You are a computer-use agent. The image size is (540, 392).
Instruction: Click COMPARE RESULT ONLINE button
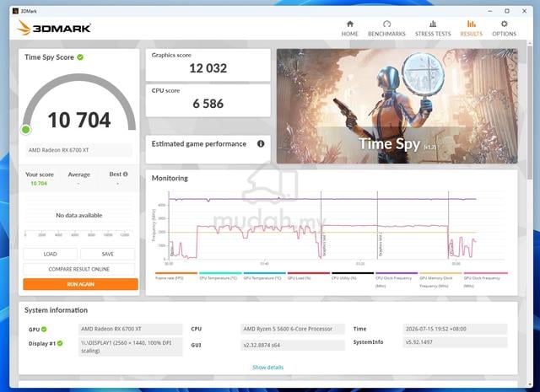tap(78, 269)
